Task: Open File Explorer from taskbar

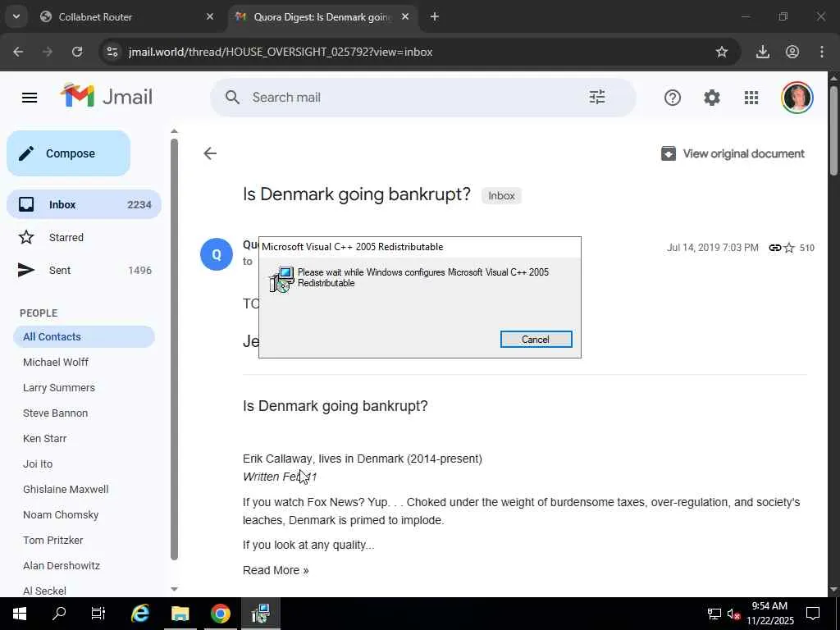Action: point(180,614)
